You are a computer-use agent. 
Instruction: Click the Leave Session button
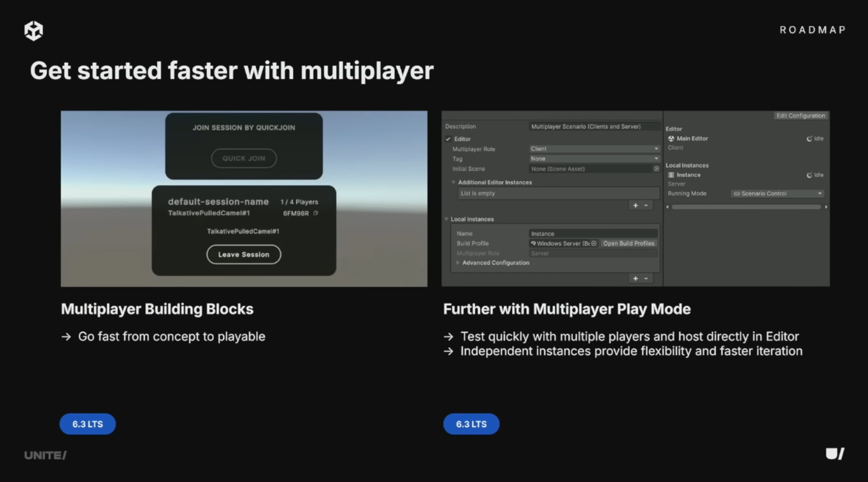244,254
